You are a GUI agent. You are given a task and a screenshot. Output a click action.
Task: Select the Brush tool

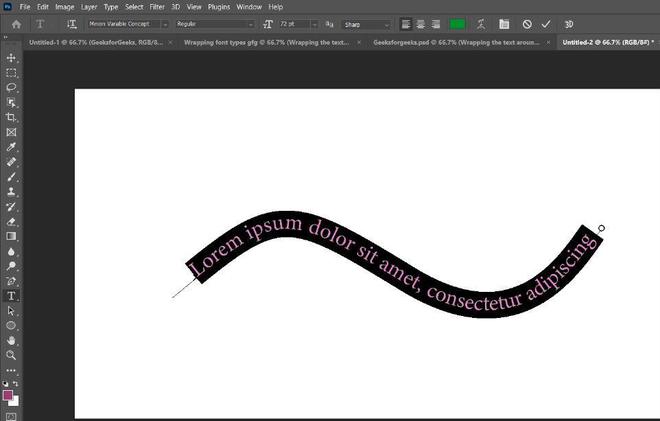(11, 176)
